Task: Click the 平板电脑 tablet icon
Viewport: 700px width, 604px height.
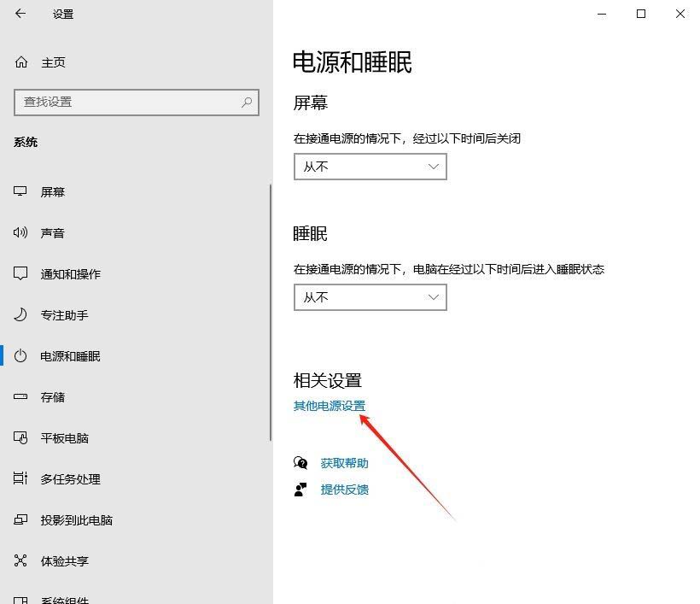Action: pyautogui.click(x=20, y=437)
